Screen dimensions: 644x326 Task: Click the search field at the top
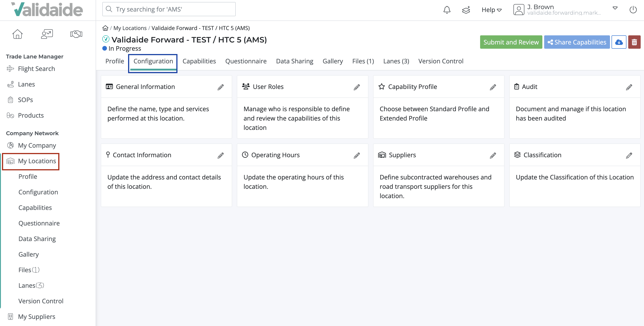click(169, 9)
